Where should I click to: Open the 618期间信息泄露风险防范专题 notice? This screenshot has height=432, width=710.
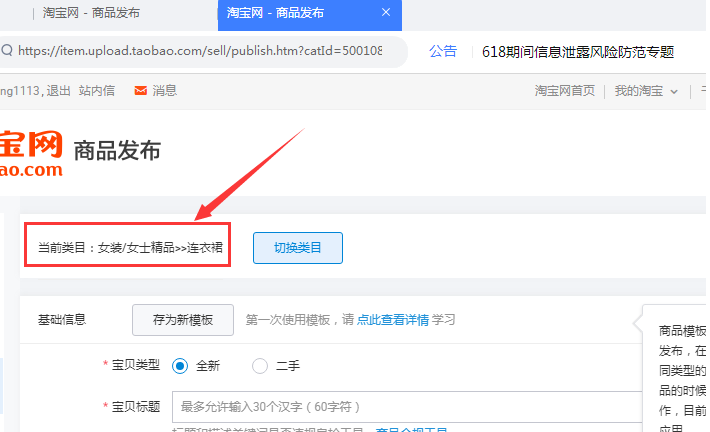(578, 52)
